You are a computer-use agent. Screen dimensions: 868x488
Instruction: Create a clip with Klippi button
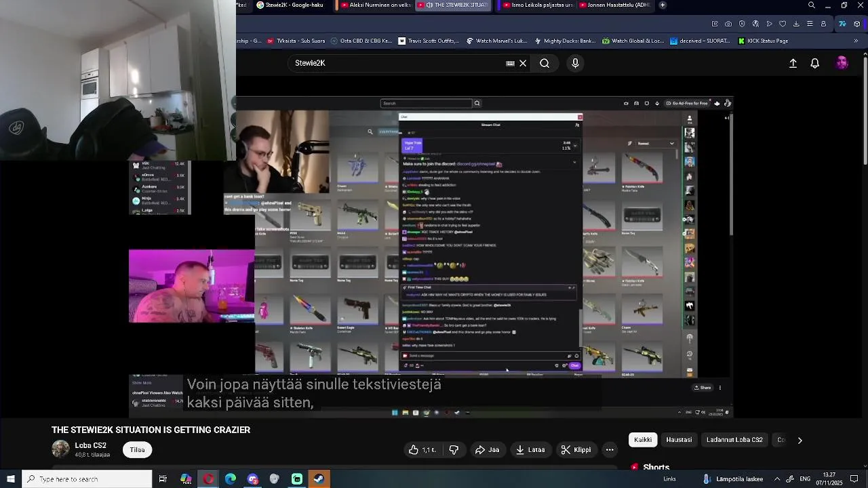pyautogui.click(x=576, y=450)
